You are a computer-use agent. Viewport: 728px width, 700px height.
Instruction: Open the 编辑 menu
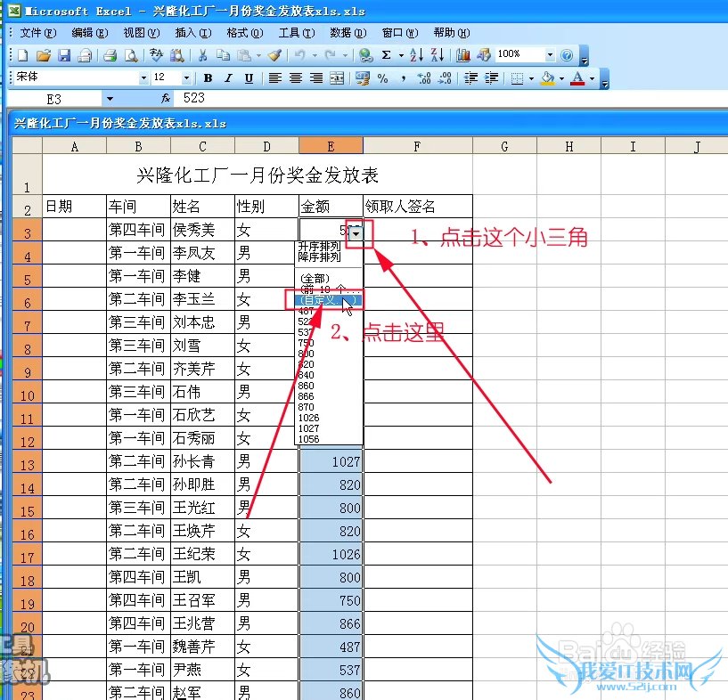[90, 33]
